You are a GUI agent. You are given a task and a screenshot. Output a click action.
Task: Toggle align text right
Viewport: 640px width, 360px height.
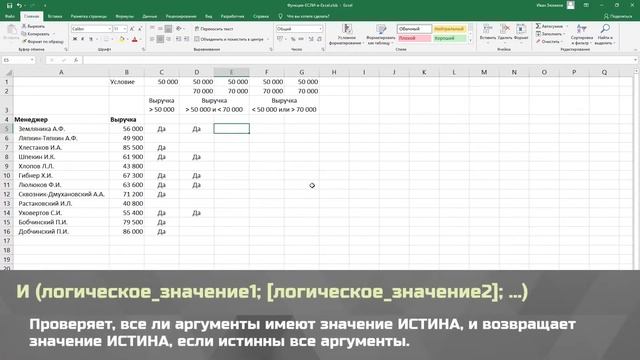[168, 39]
